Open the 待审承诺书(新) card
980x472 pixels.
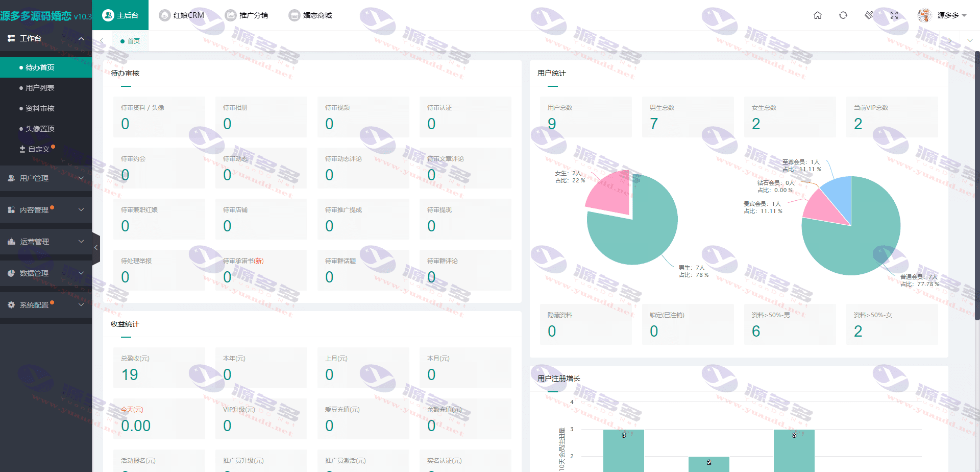261,270
